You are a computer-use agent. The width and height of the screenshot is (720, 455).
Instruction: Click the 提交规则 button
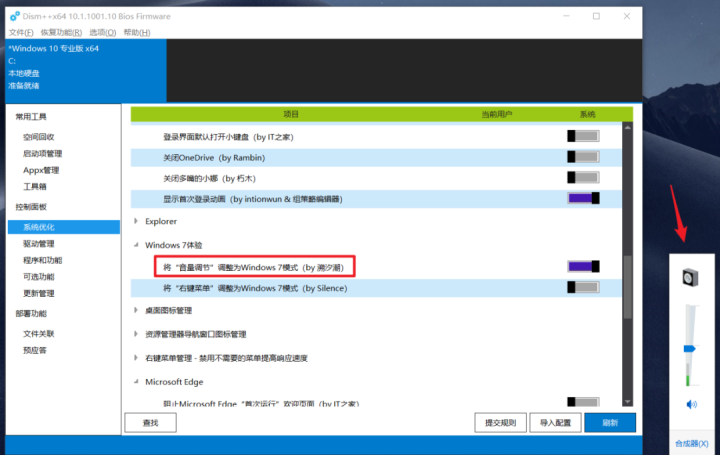click(500, 422)
